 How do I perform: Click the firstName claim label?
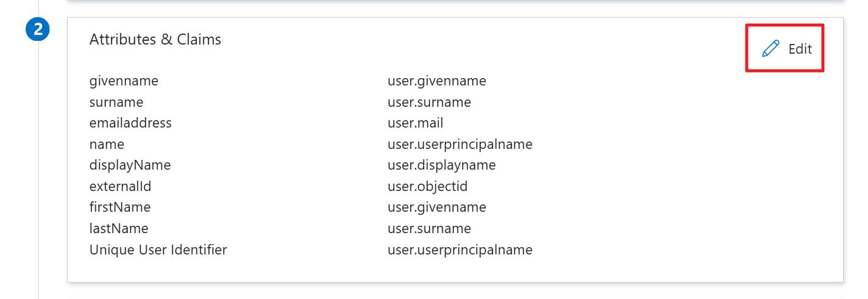click(120, 207)
